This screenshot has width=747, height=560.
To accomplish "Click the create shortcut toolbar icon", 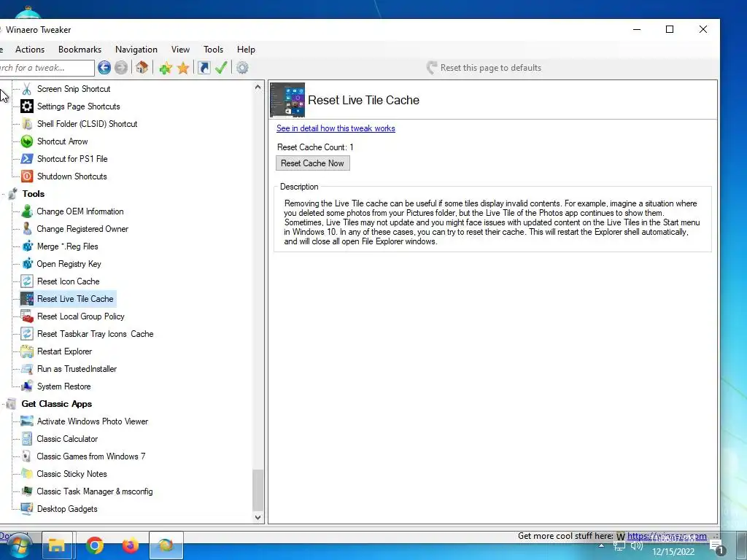I will click(204, 68).
